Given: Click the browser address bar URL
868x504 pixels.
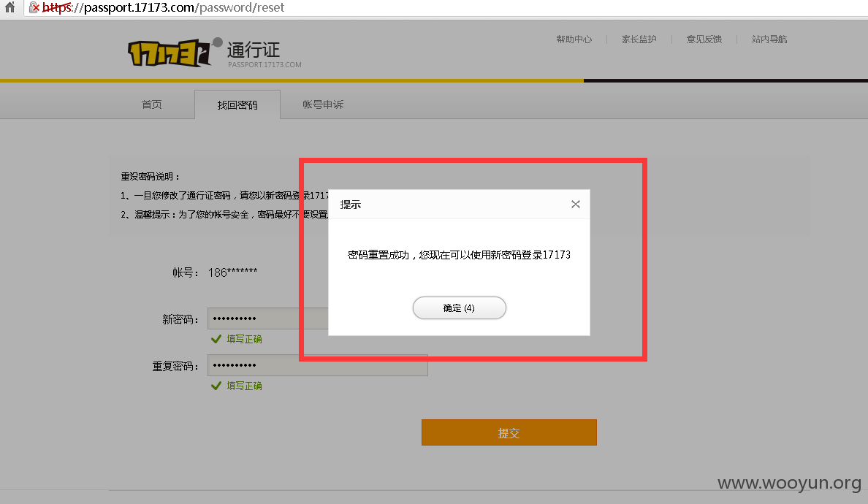Looking at the screenshot, I should (164, 7).
